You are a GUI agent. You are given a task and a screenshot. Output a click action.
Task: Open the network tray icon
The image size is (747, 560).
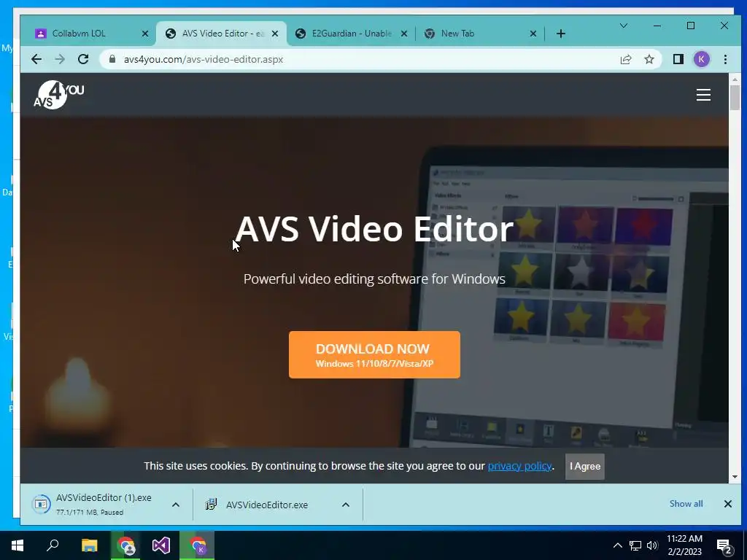635,545
